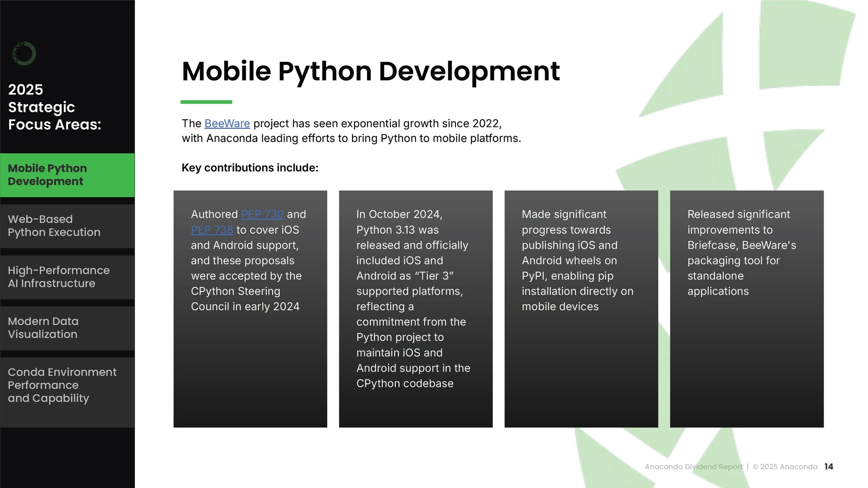Switch to Modern Data Visualization section

tap(67, 328)
